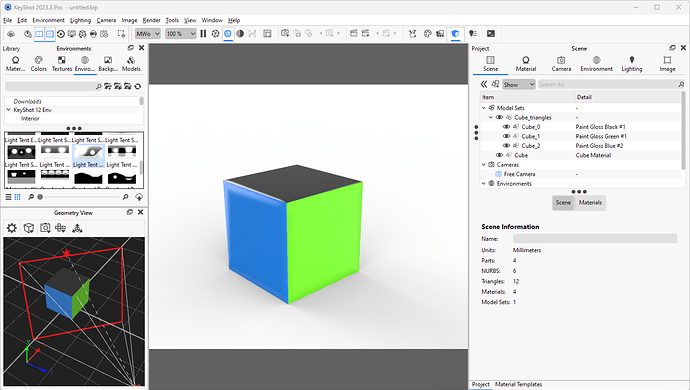690x390 pixels.
Task: Open the Light Manager icon
Action: [x=473, y=33]
